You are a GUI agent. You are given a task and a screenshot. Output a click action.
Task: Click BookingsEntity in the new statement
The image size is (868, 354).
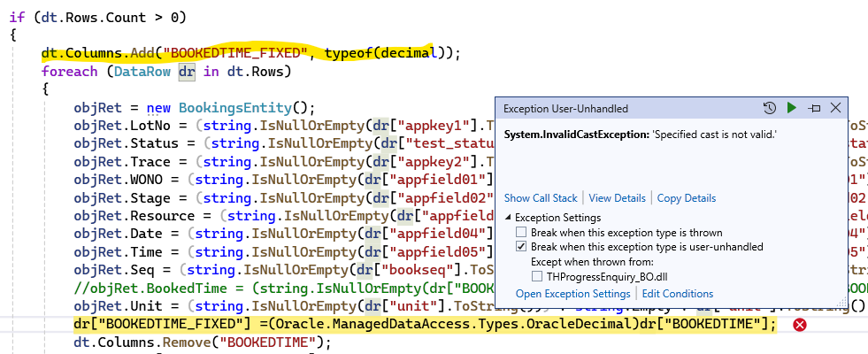tap(234, 107)
